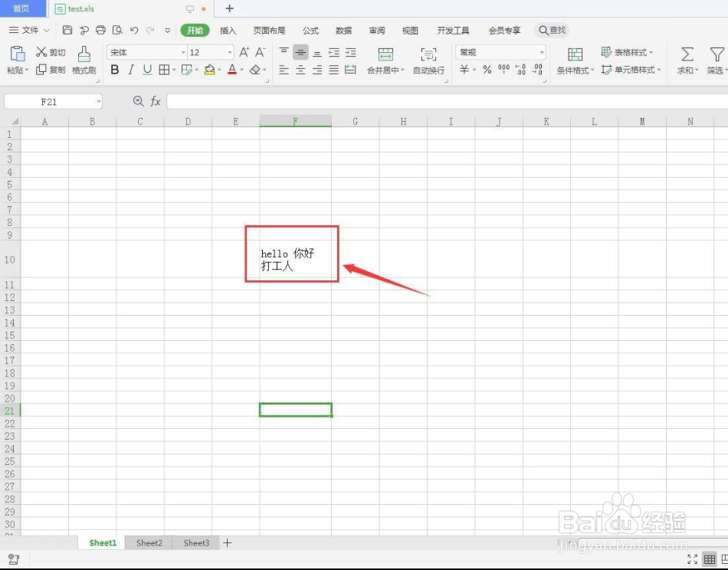Switch to Sheet2 tab
Viewport: 728px width, 570px height.
[149, 542]
